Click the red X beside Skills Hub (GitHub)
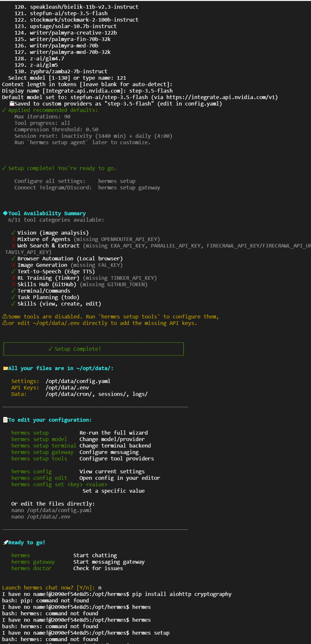311x644 pixels. 13,284
